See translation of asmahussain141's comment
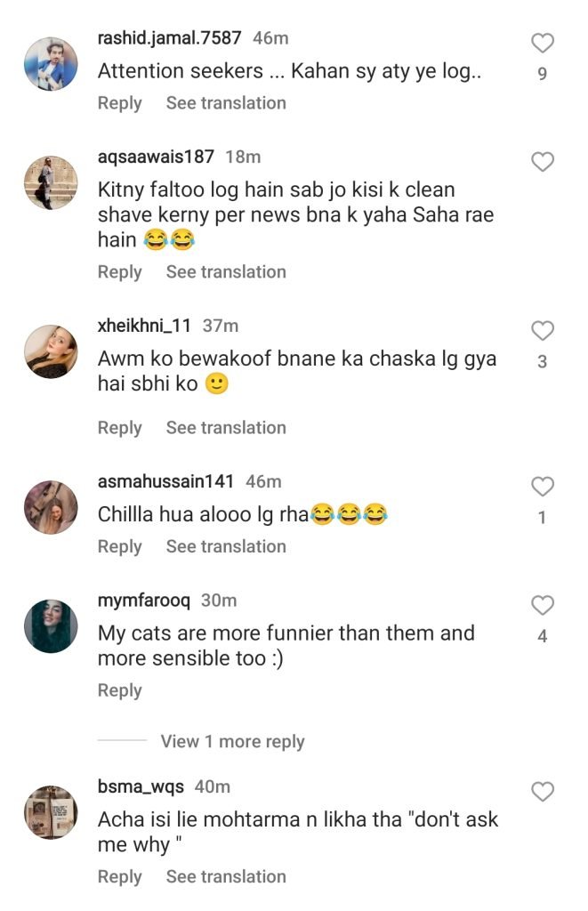 (226, 547)
